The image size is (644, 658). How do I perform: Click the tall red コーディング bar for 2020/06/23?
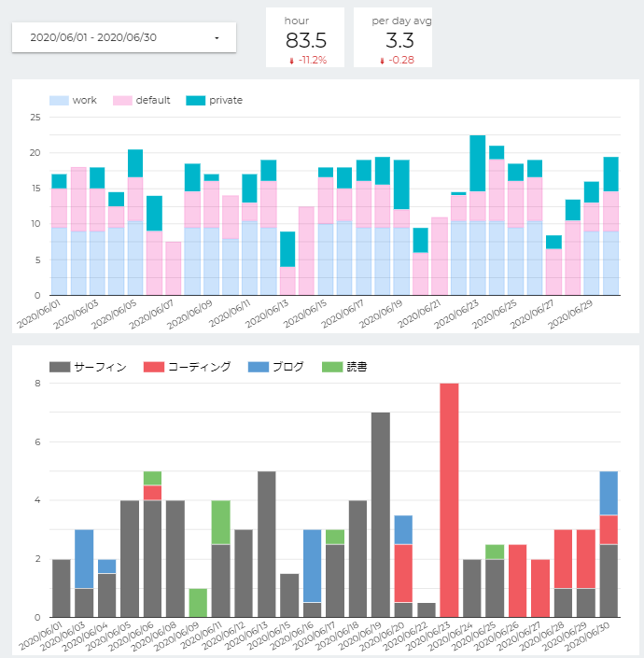(x=449, y=499)
